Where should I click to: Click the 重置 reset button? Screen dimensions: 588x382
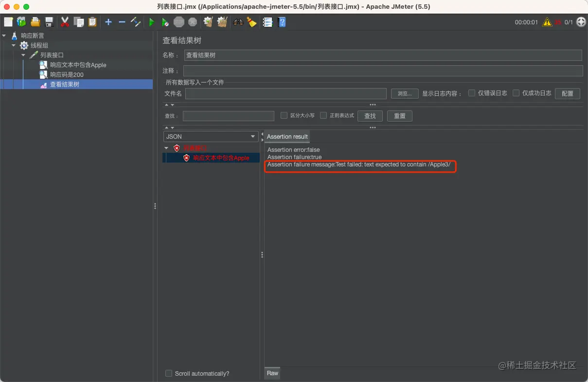point(400,116)
